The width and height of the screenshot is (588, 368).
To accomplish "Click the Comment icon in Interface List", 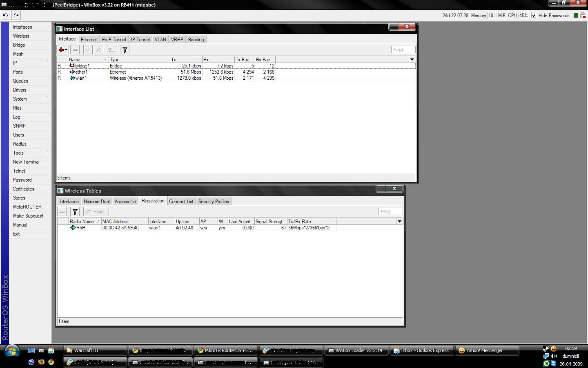I will 111,50.
